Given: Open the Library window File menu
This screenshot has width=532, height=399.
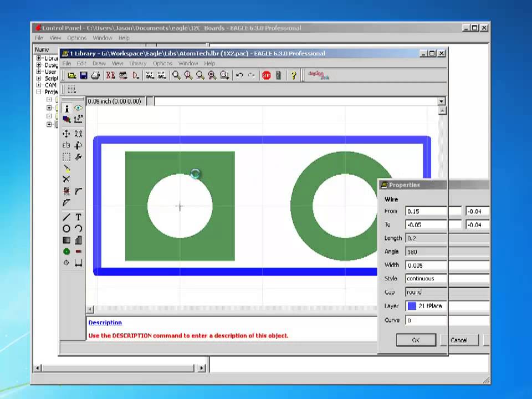Looking at the screenshot, I should pos(66,63).
